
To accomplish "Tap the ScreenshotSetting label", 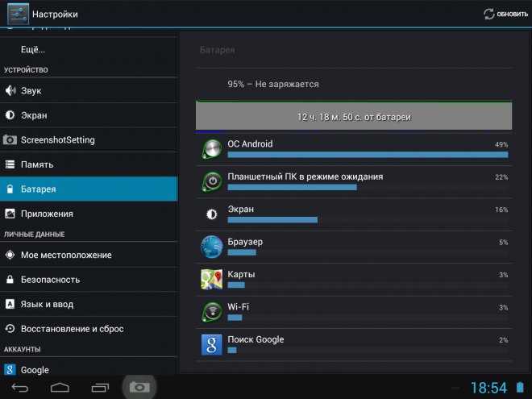I will [x=58, y=139].
